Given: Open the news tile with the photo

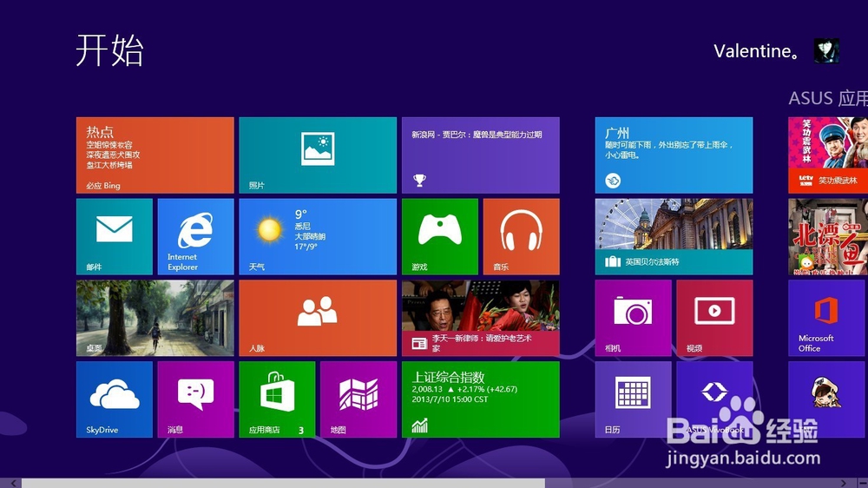Looking at the screenshot, I should [481, 318].
